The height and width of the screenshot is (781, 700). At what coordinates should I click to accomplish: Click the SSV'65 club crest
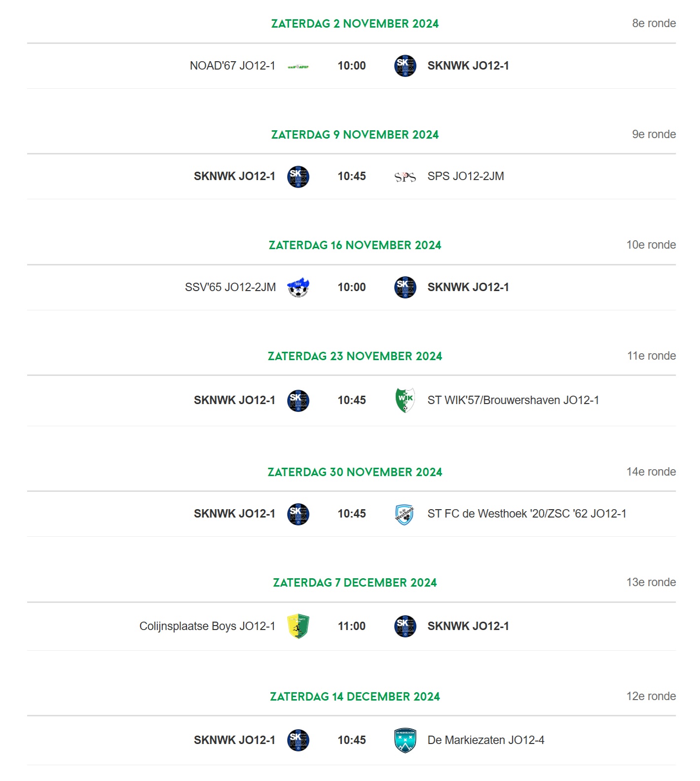click(298, 288)
